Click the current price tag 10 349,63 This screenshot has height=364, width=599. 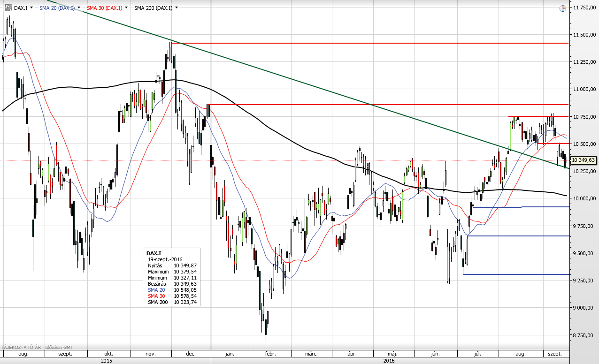tap(584, 160)
